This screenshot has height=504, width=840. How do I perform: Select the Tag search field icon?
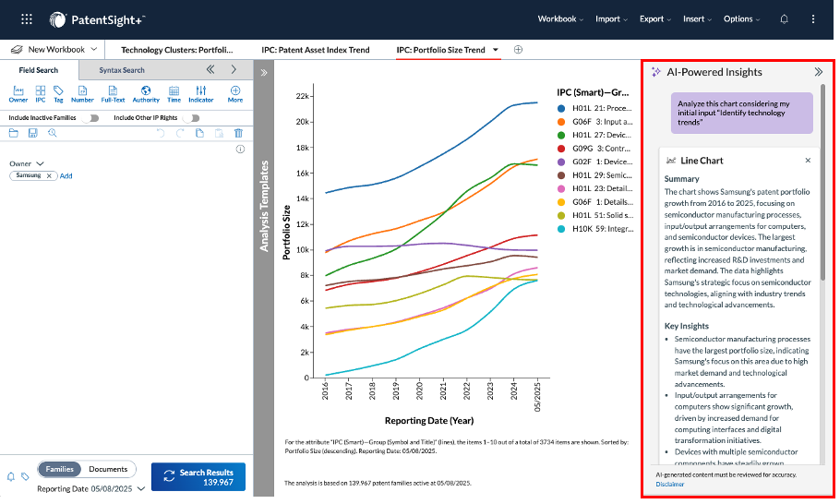click(58, 94)
